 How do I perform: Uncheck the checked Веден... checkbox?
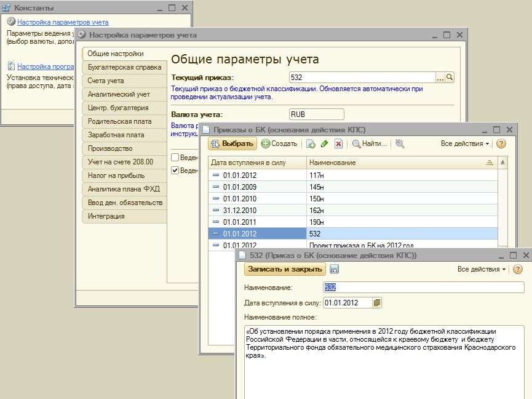point(175,170)
